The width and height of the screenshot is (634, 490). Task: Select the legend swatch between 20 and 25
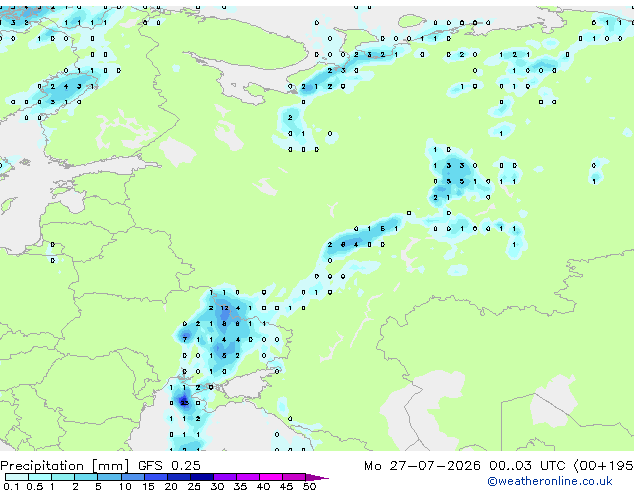coord(179,477)
